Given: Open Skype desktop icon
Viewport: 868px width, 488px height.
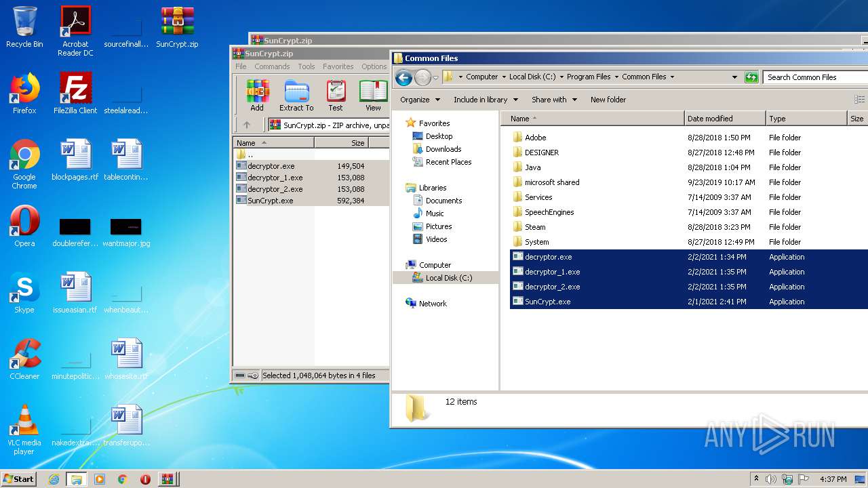Looking at the screenshot, I should point(24,293).
